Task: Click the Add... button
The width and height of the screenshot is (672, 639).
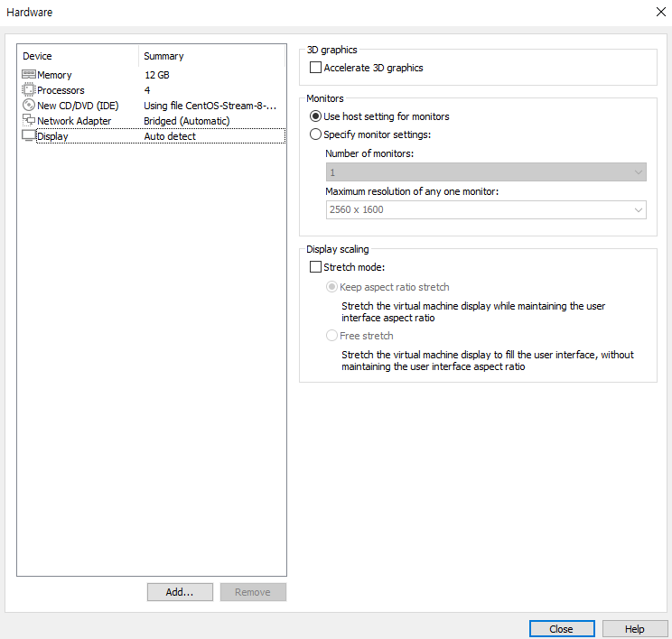Action: point(180,592)
